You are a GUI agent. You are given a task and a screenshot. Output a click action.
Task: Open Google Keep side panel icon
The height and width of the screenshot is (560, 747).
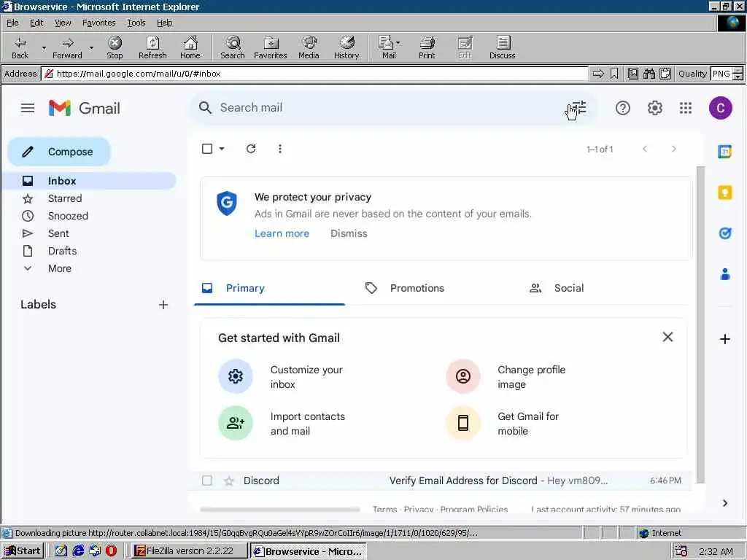724,192
